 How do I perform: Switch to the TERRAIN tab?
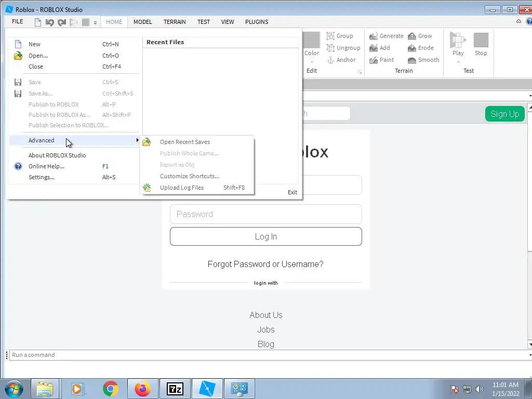pos(175,22)
